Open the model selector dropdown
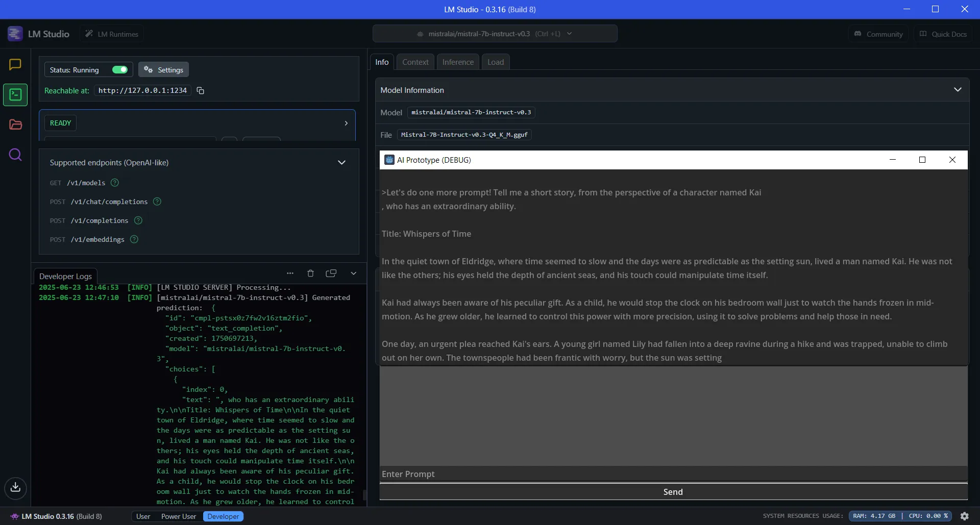 570,33
